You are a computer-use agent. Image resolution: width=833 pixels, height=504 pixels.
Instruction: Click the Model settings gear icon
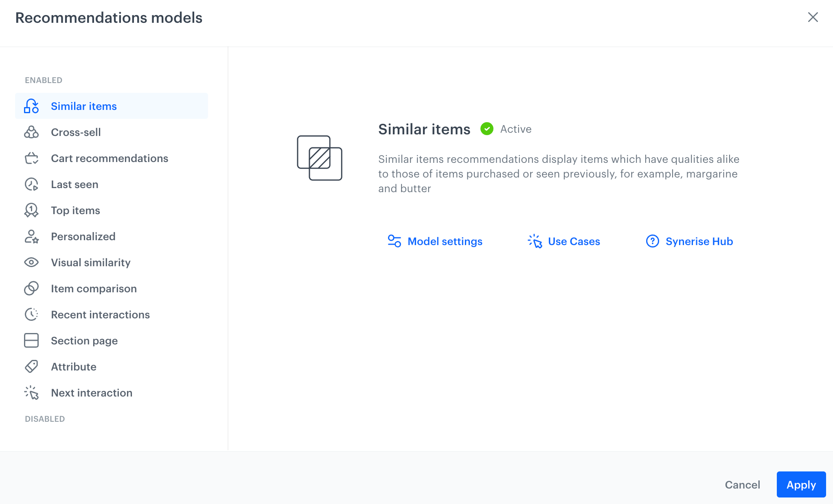pyautogui.click(x=394, y=241)
